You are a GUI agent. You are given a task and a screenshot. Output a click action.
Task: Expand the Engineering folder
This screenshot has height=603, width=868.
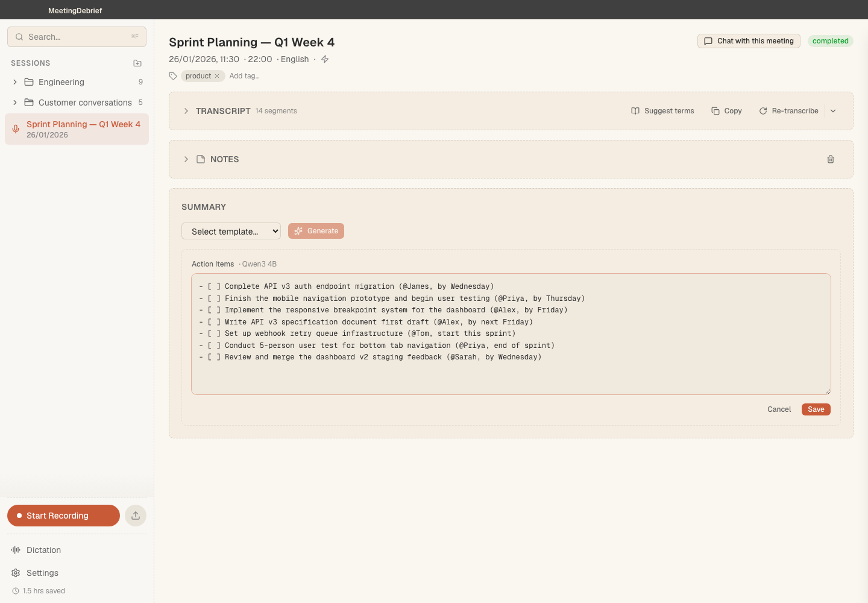(15, 82)
